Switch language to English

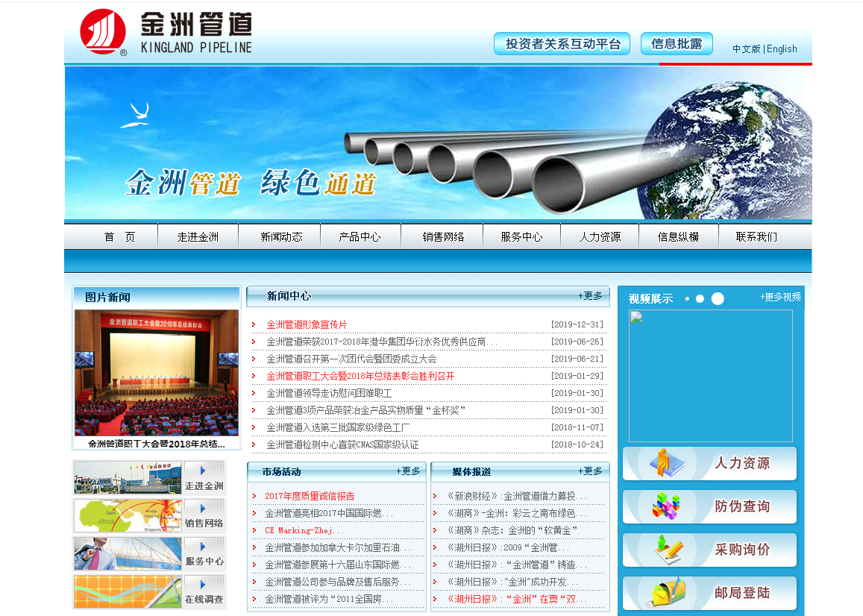pyautogui.click(x=782, y=49)
